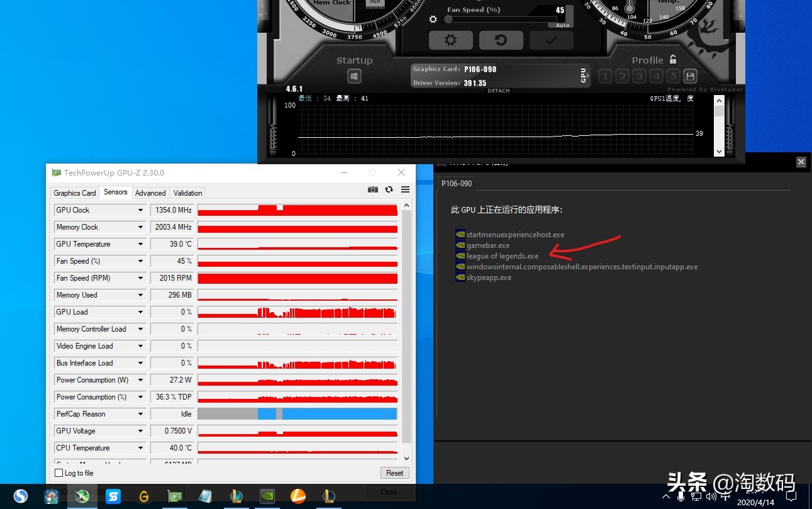Click the Afterburner reset profile icon

(501, 40)
